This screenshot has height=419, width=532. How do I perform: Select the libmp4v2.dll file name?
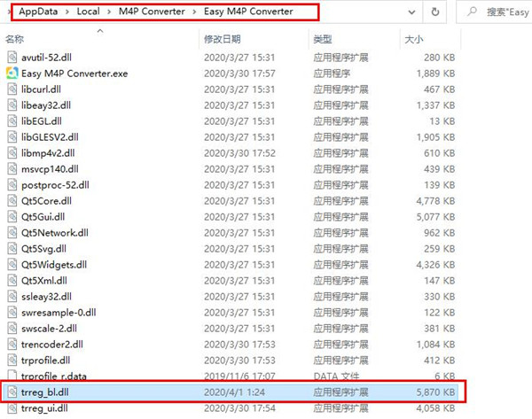[x=48, y=153]
